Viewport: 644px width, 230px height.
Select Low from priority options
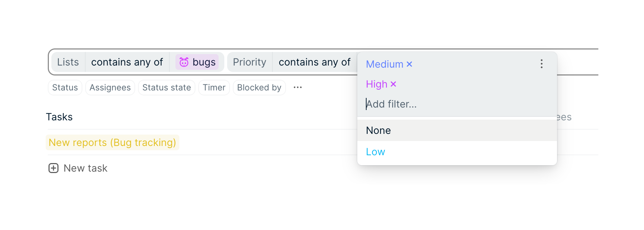375,152
